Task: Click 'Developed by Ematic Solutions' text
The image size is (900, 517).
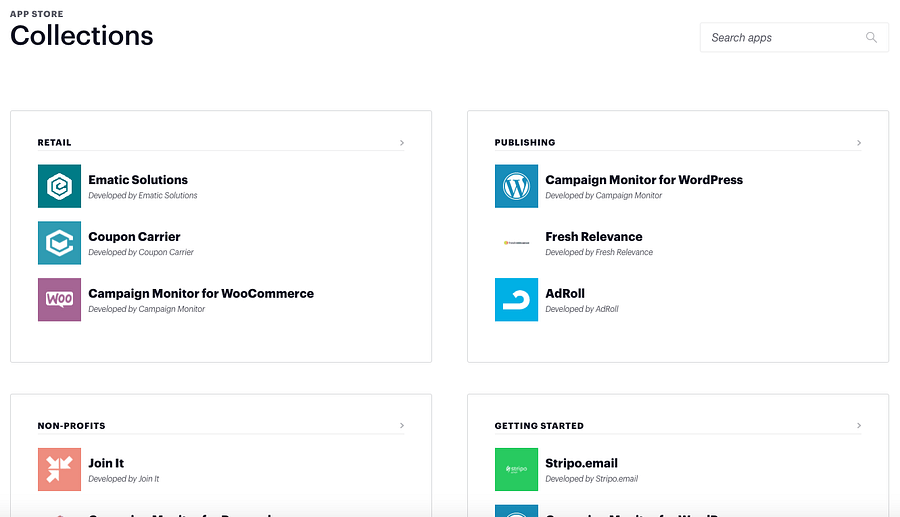Action: point(142,195)
